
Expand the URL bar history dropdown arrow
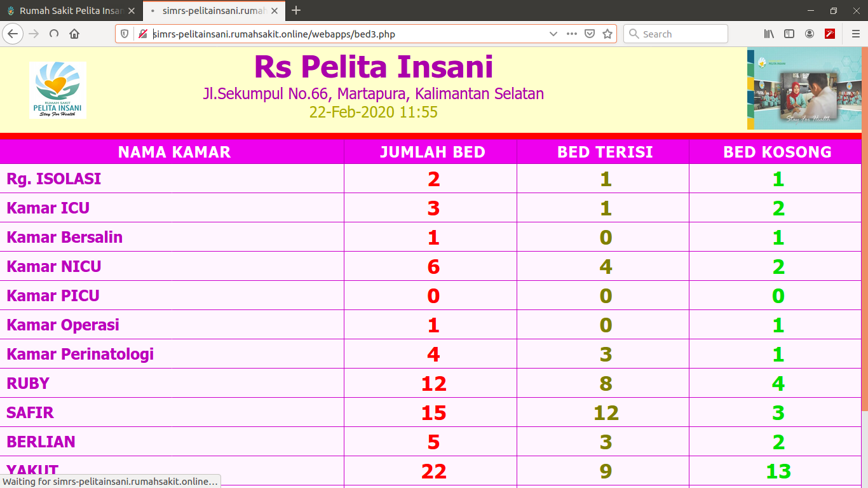coord(553,34)
